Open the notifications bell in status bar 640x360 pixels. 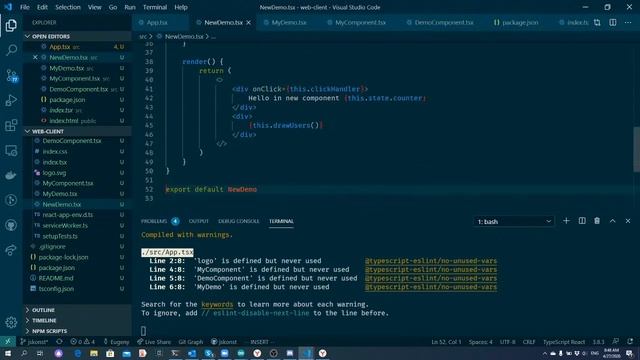point(630,342)
